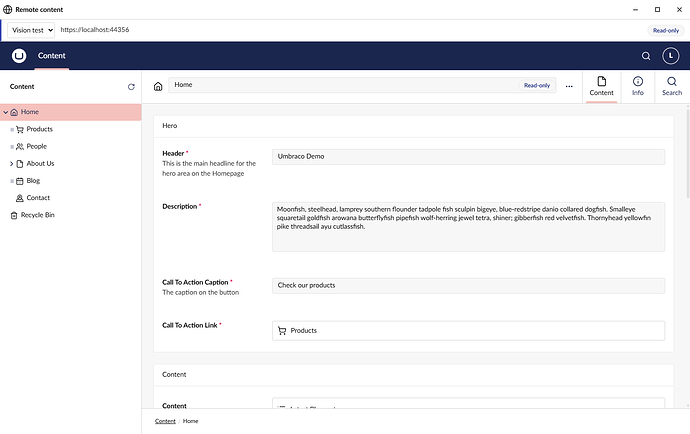This screenshot has height=434, width=690.
Task: Open the user avatar L menu
Action: (671, 56)
